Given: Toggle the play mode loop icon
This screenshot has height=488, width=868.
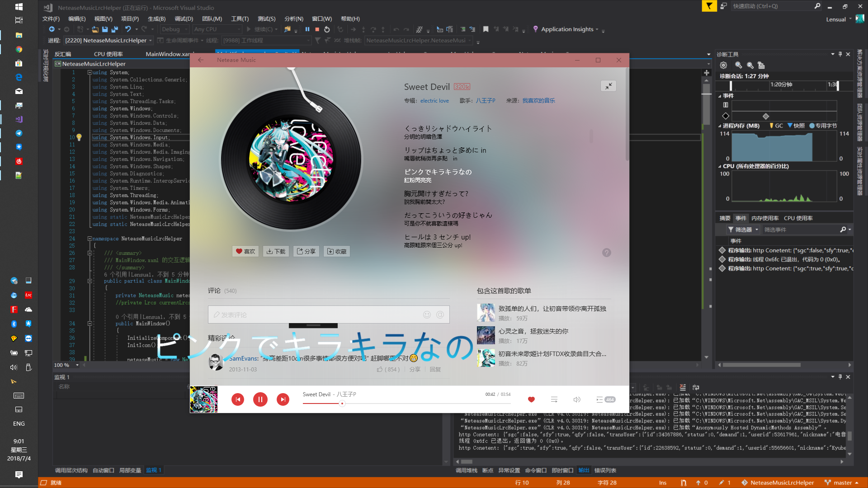Looking at the screenshot, I should [554, 399].
